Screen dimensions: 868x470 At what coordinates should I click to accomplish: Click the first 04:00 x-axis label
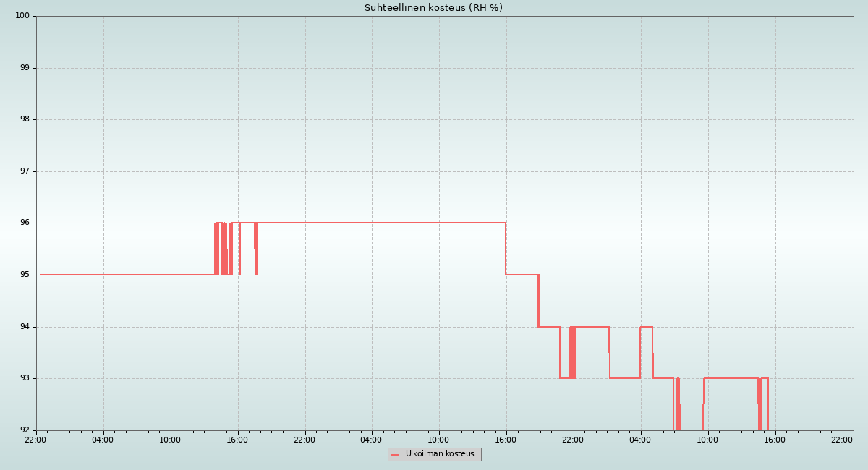click(103, 440)
